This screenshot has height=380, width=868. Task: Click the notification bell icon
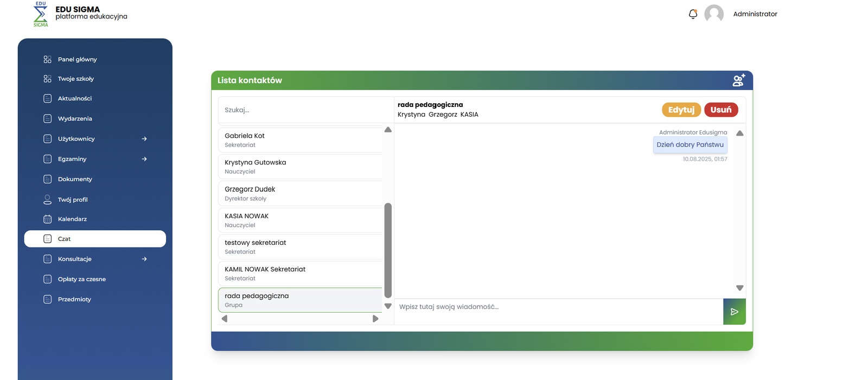693,14
